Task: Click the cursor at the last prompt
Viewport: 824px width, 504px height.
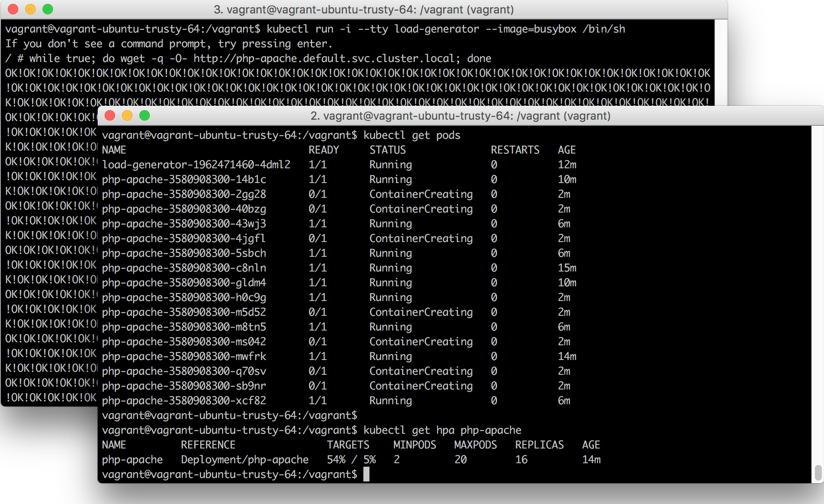Action: (x=366, y=474)
